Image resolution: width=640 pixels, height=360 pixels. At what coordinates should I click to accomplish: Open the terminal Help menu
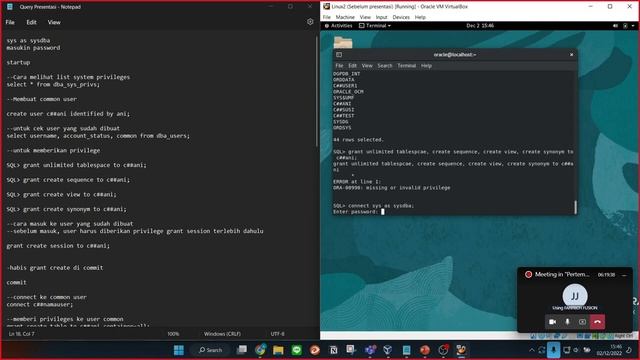426,66
